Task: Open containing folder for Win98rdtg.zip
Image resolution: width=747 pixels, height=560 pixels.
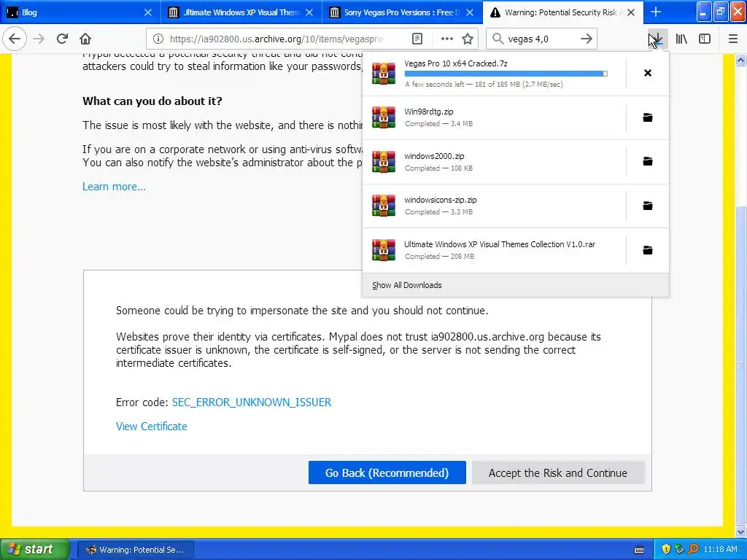Action: 648,117
